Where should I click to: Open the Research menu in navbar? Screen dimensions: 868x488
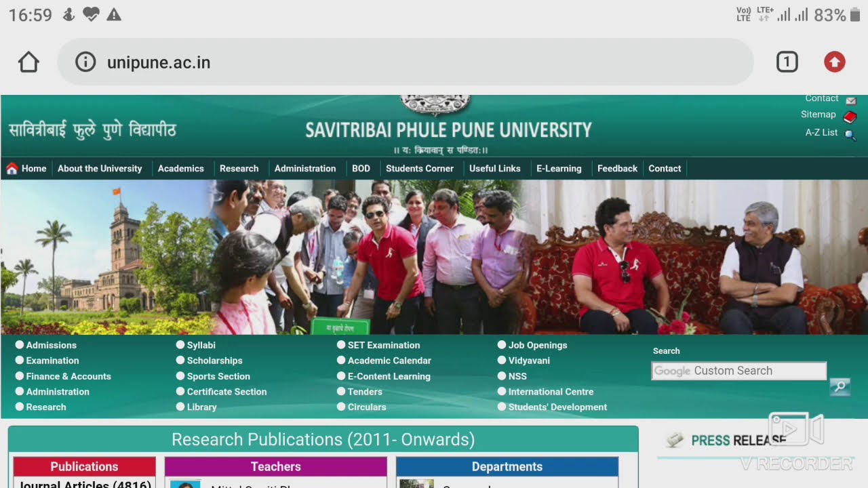click(x=239, y=169)
